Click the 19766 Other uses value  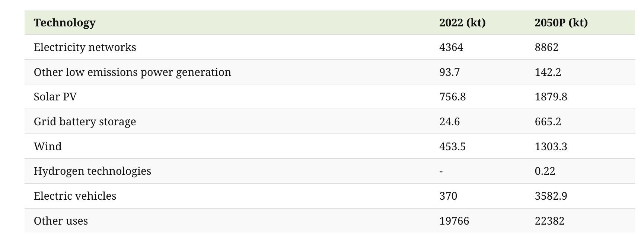click(x=454, y=221)
